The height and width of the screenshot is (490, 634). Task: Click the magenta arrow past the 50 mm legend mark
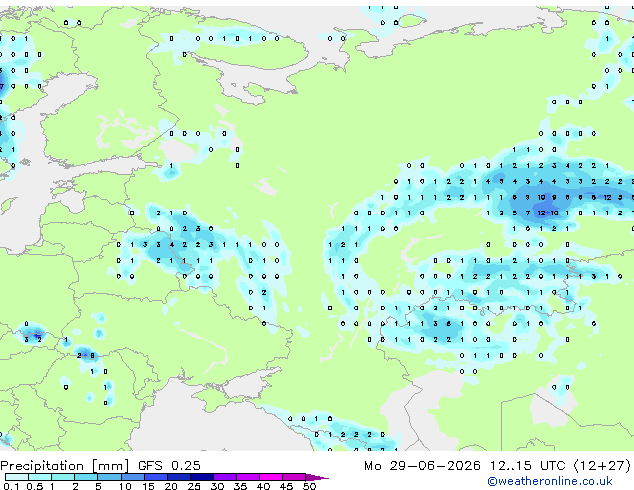[317, 477]
